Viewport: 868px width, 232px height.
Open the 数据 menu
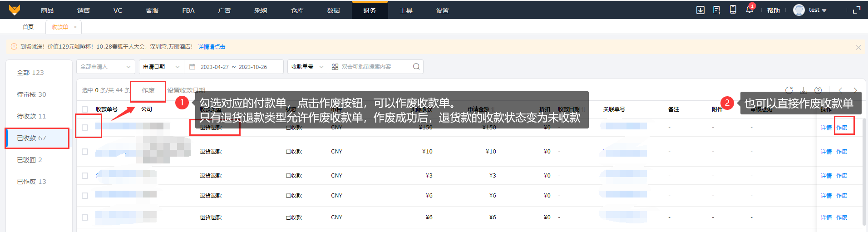tap(333, 10)
